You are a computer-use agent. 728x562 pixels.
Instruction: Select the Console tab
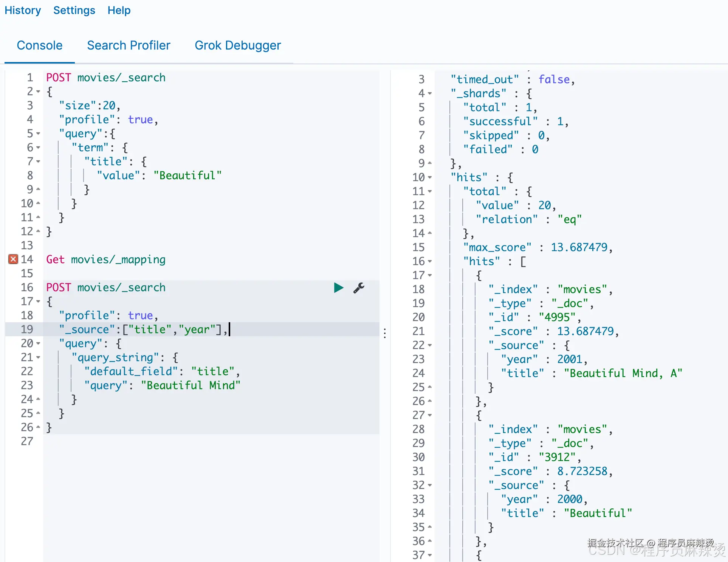[x=40, y=45]
